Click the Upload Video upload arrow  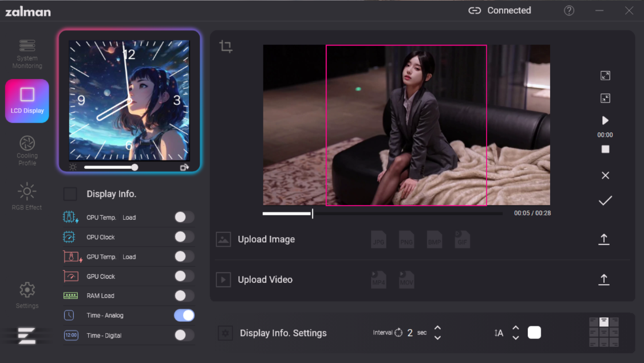pyautogui.click(x=604, y=279)
